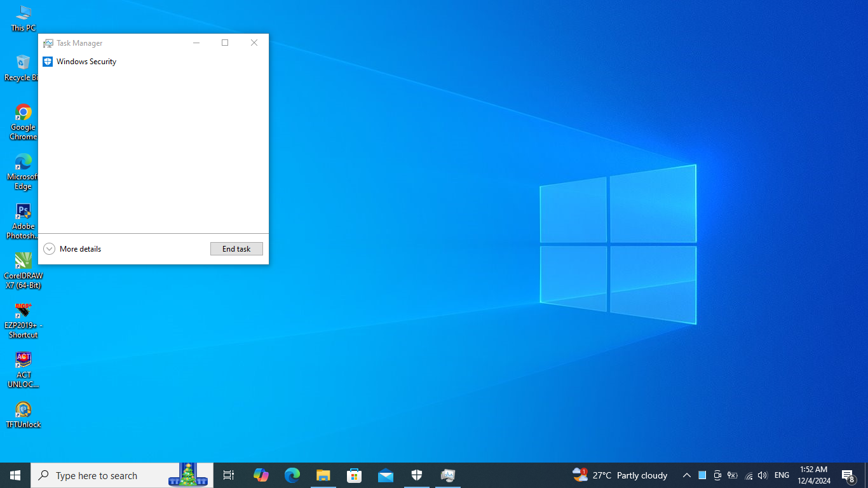Open the Mail app in taskbar

tap(386, 475)
